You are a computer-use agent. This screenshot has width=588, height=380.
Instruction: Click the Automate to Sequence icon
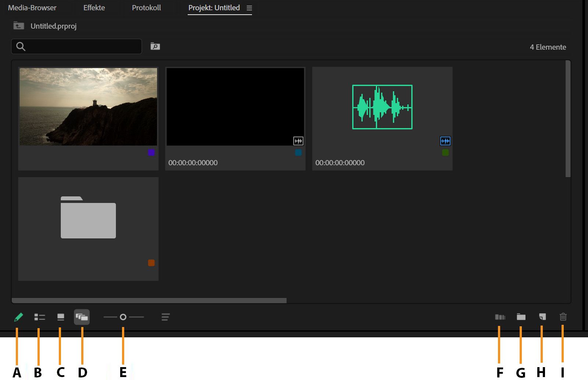500,317
